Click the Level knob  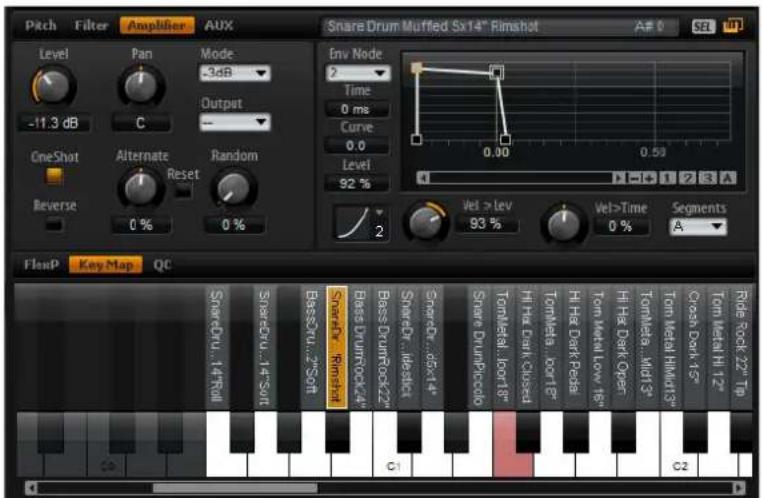[53, 86]
